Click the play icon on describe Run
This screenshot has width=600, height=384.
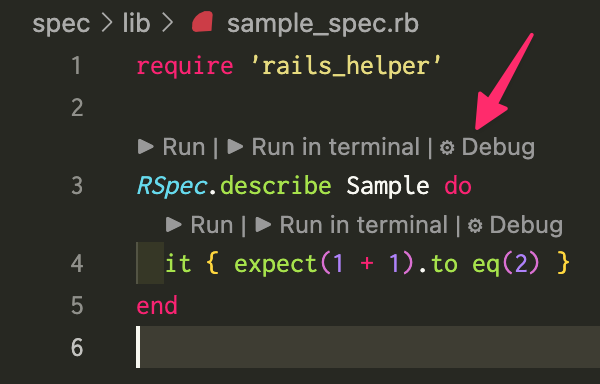coord(145,147)
